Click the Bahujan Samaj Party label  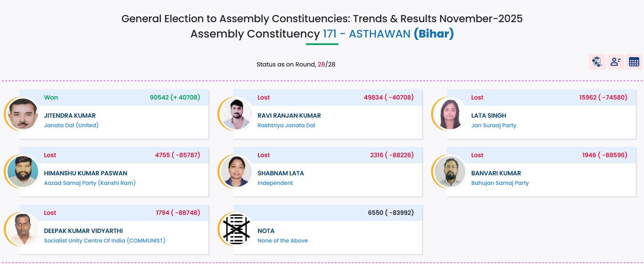[500, 183]
